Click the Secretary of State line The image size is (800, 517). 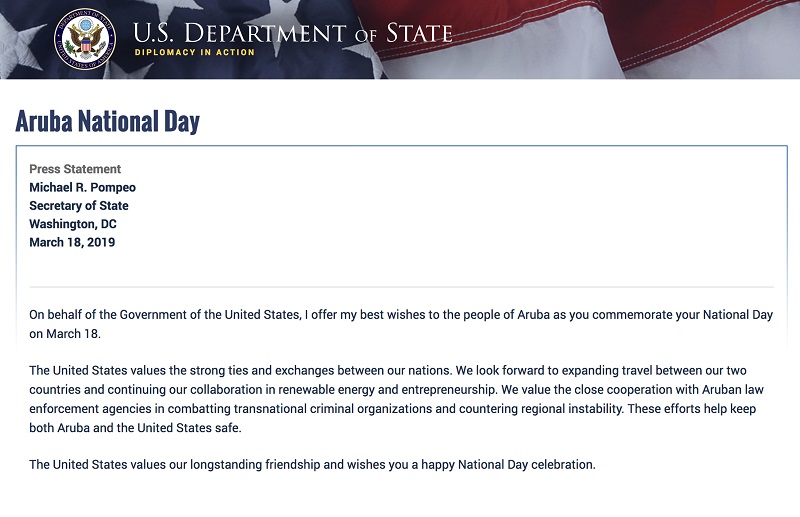point(79,206)
